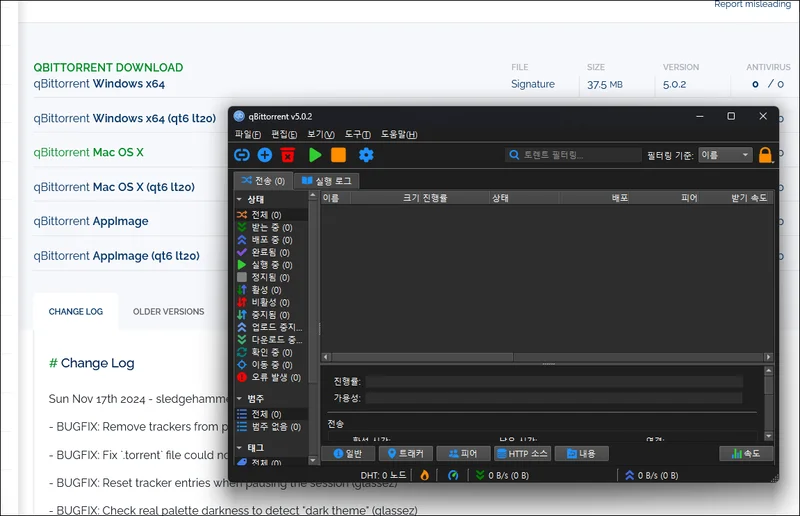The height and width of the screenshot is (516, 800).
Task: Add torrent file with plus icon
Action: [x=265, y=155]
